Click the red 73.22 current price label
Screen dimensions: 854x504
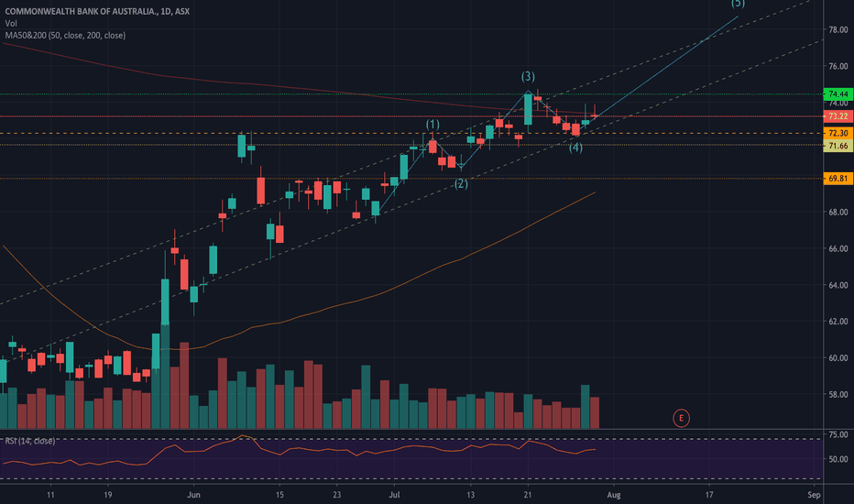(x=838, y=116)
